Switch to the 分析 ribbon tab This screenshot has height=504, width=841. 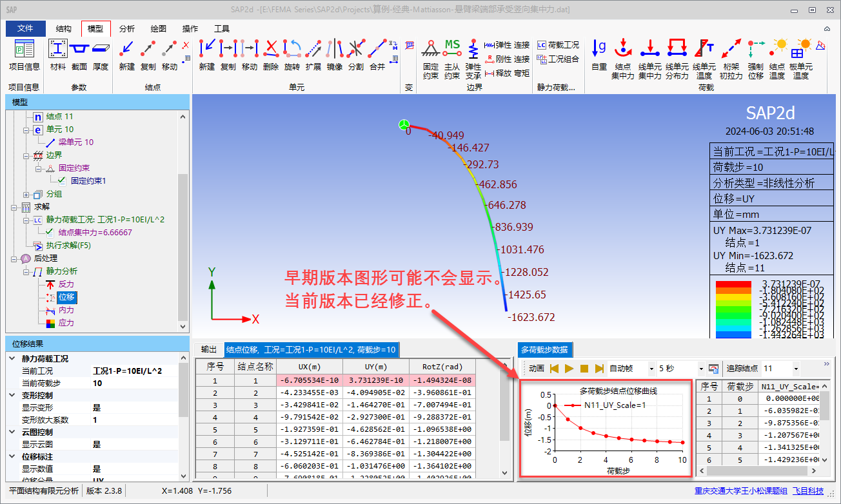pos(127,29)
